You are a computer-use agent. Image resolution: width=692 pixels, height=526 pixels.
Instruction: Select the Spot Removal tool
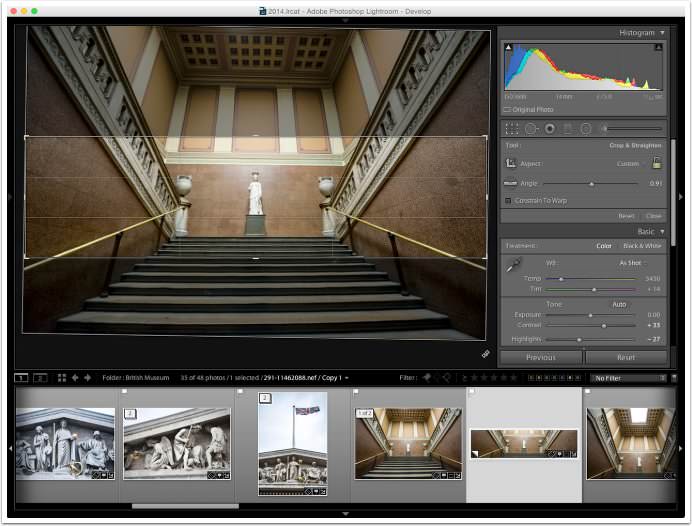(531, 129)
